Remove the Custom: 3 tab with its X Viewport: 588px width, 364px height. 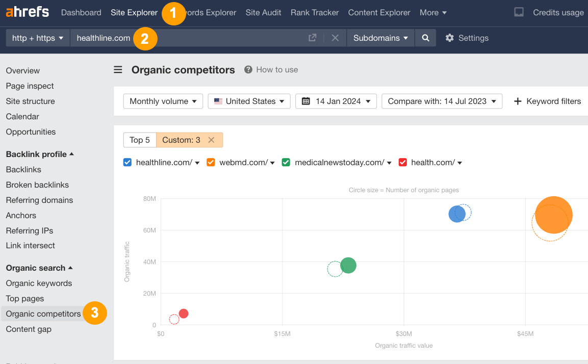coord(211,140)
